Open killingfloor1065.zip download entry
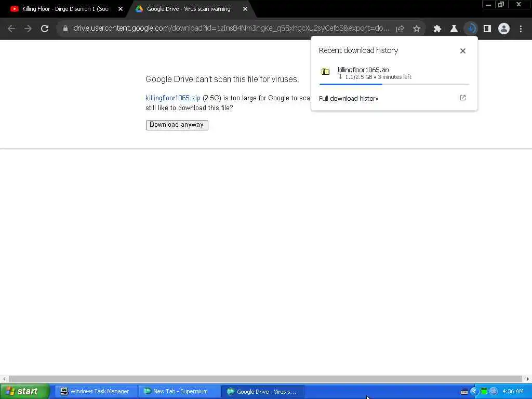Screen dimensions: 532x399 [x=394, y=74]
